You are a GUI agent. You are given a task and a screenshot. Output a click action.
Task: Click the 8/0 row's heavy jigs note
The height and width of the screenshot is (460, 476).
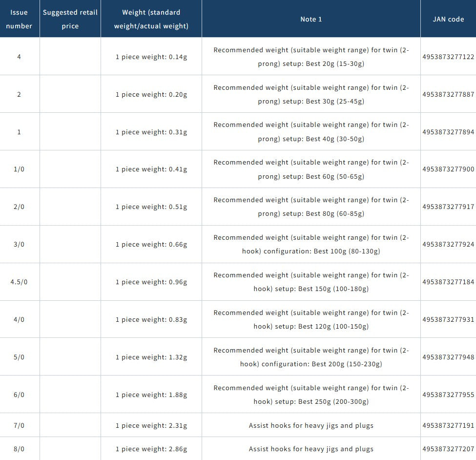click(311, 449)
